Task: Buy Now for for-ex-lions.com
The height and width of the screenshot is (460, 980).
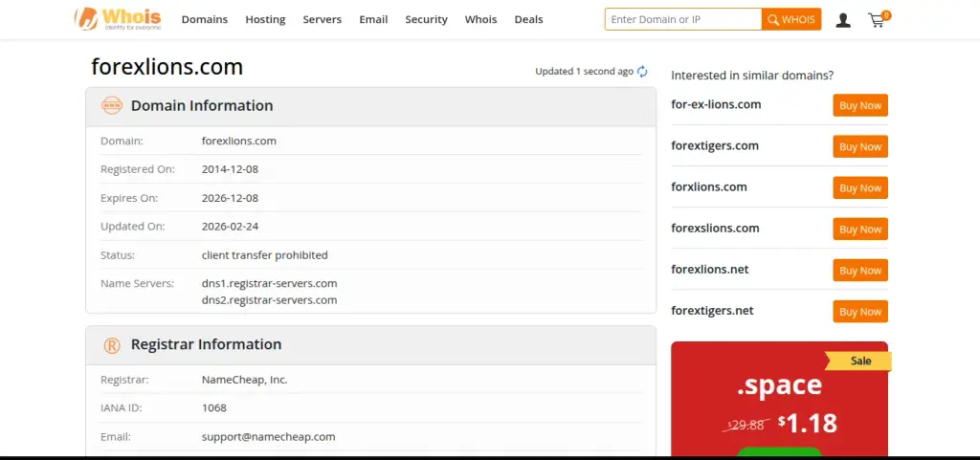Action: [x=860, y=105]
